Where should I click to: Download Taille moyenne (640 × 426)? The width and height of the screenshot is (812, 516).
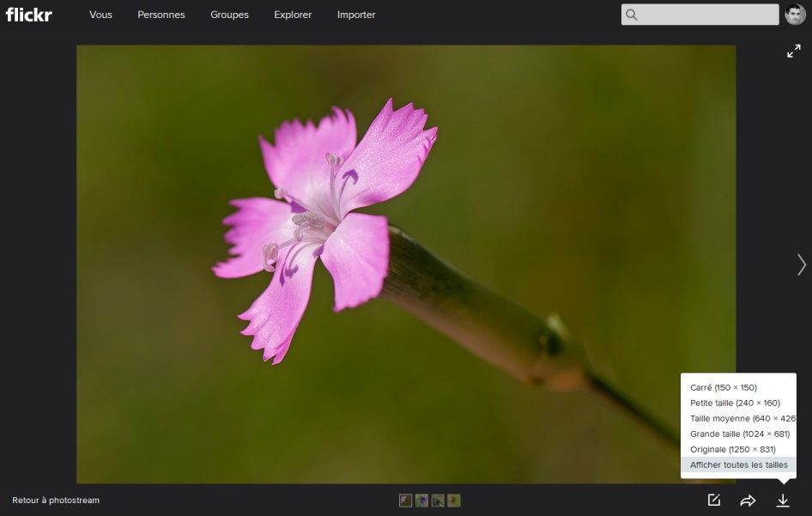point(742,418)
